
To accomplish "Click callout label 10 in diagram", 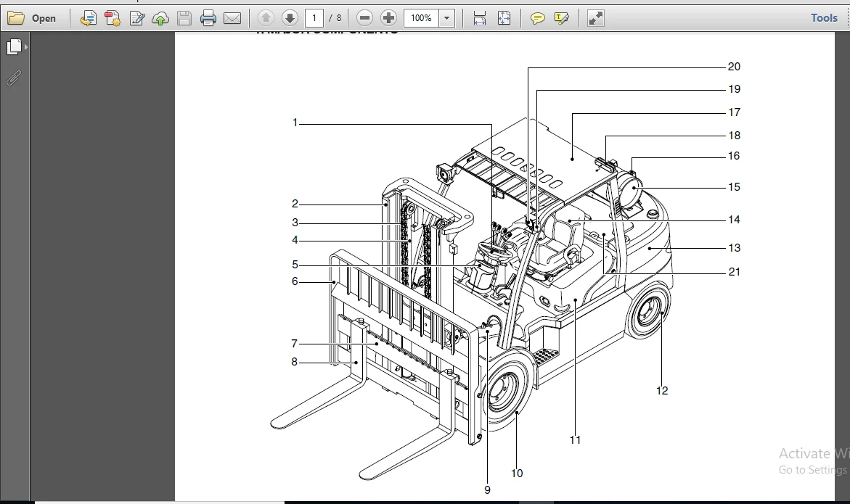I will pos(517,474).
